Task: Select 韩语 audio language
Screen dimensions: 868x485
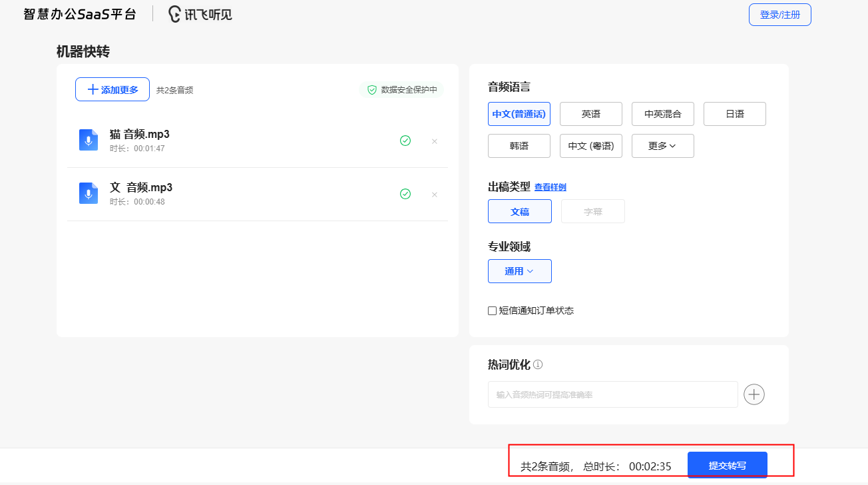Action: 519,146
